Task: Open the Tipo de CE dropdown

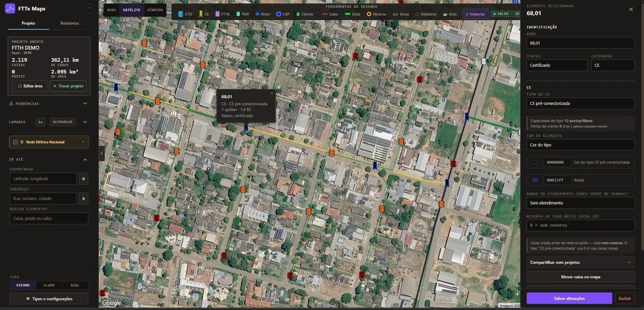Action: tap(581, 104)
